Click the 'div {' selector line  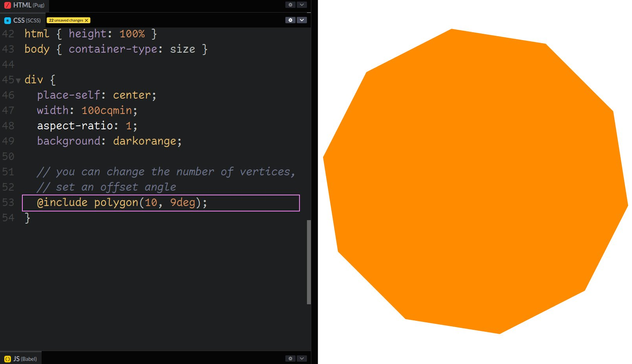pos(40,80)
